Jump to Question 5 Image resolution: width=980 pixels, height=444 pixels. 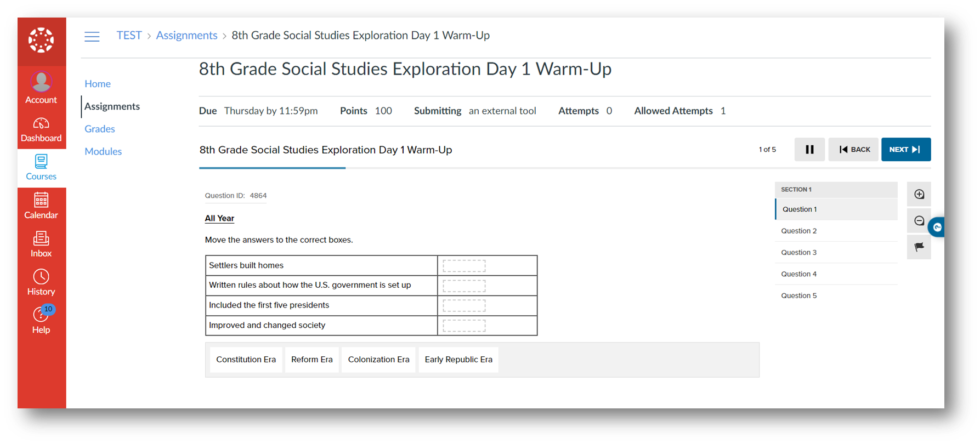[x=836, y=295]
